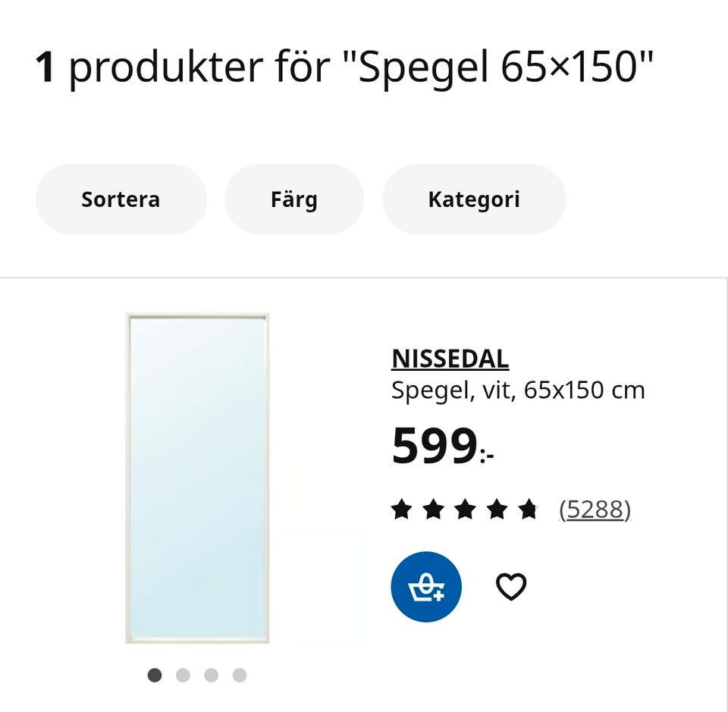Click the description 'Spegel, vit, 65x150 cm'
The width and height of the screenshot is (728, 712).
click(x=518, y=390)
